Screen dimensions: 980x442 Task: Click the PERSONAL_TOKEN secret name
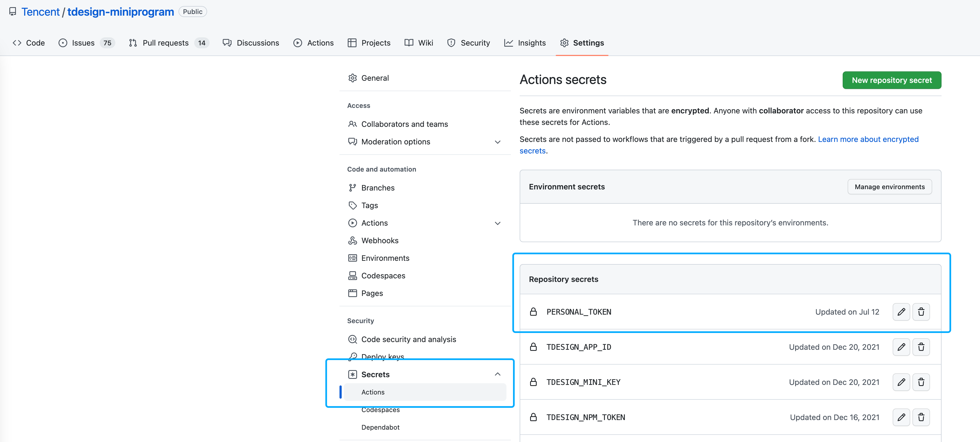point(579,312)
